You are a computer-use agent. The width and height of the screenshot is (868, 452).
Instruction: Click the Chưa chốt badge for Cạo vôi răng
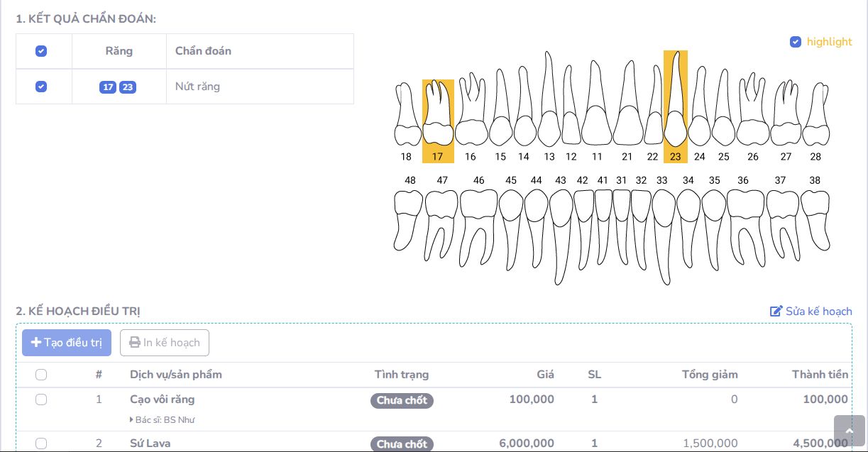click(402, 400)
